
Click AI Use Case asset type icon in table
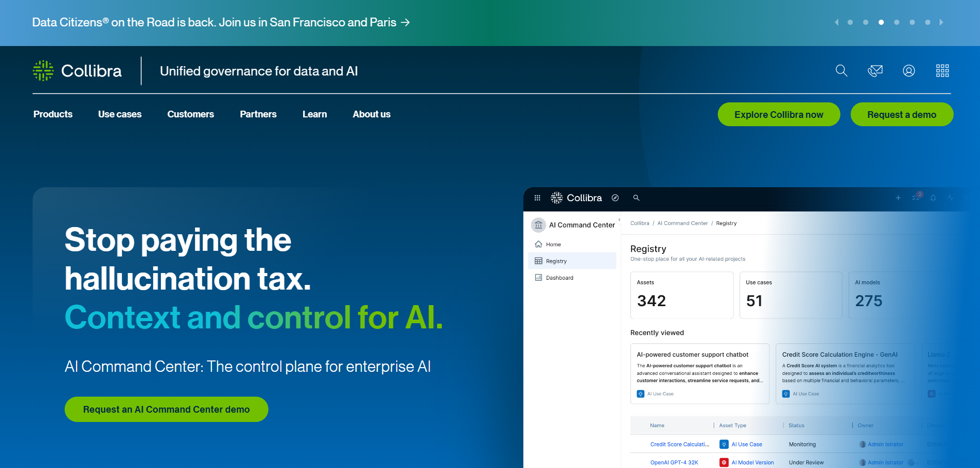point(724,444)
